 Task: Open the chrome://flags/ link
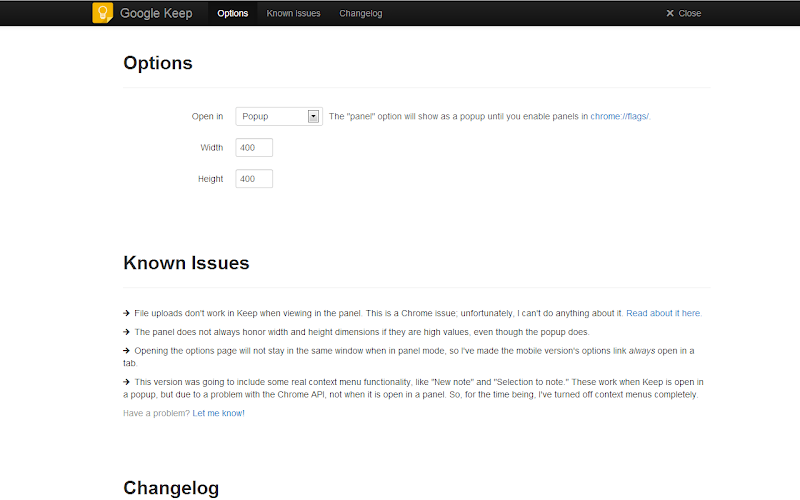point(620,117)
